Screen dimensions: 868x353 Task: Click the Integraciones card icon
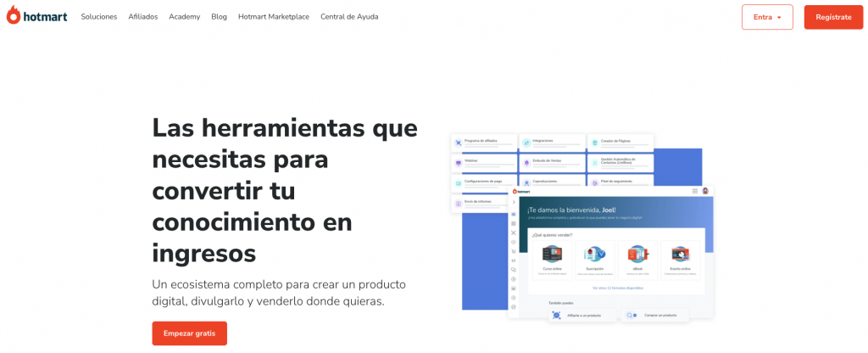click(x=526, y=143)
